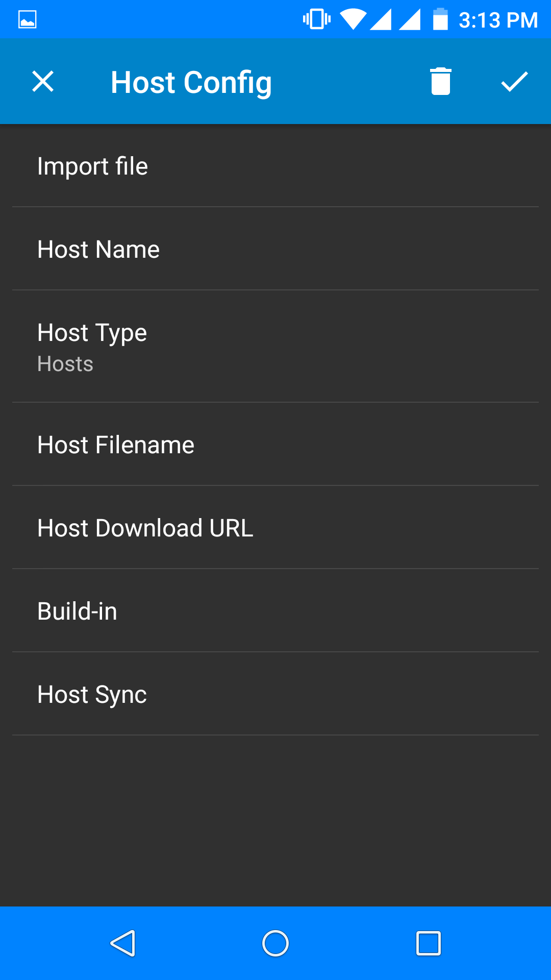The height and width of the screenshot is (980, 551).
Task: Tap the 3:13 PM clock
Action: (x=498, y=20)
